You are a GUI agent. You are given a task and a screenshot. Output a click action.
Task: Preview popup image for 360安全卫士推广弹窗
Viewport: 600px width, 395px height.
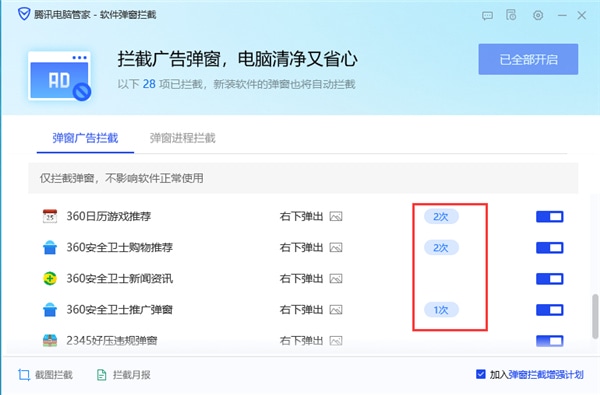336,310
